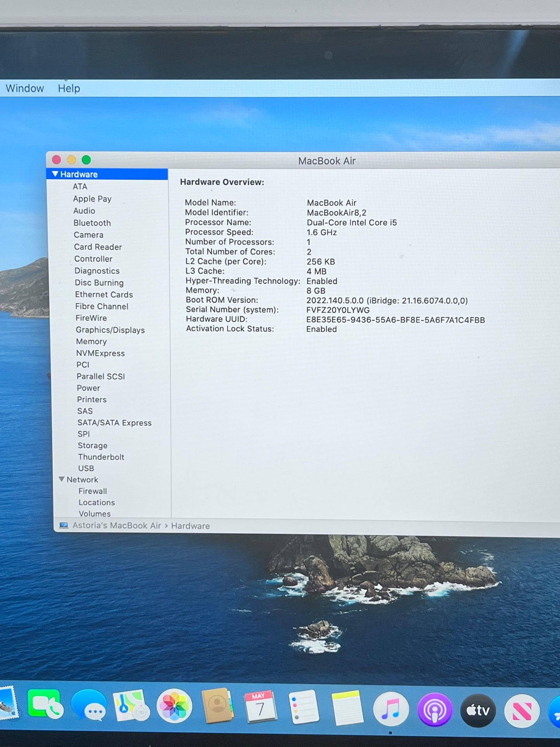
Task: Open the Apple TV app in the Dock
Action: (x=478, y=710)
